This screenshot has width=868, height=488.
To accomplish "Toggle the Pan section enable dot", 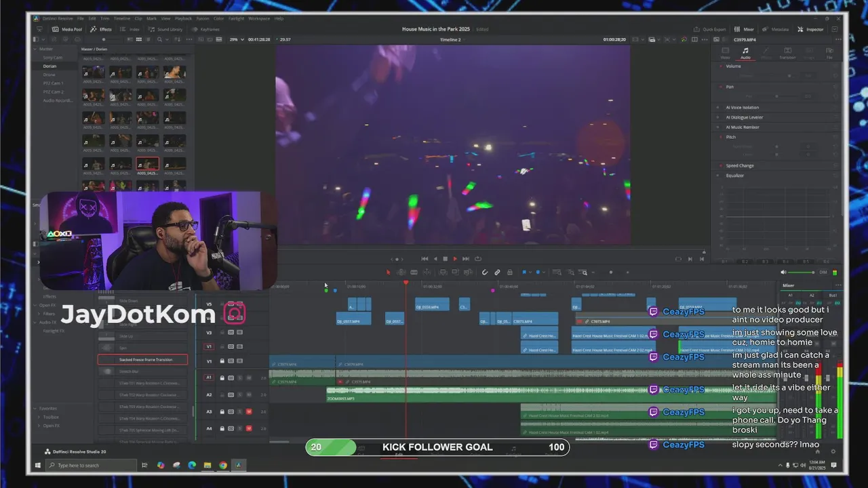I will [x=720, y=87].
